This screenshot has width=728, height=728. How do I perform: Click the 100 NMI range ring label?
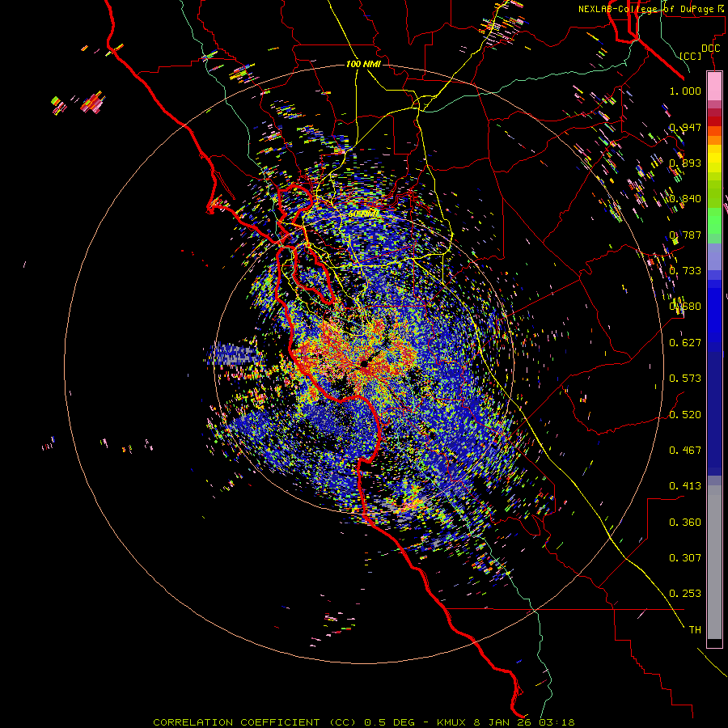click(x=363, y=64)
